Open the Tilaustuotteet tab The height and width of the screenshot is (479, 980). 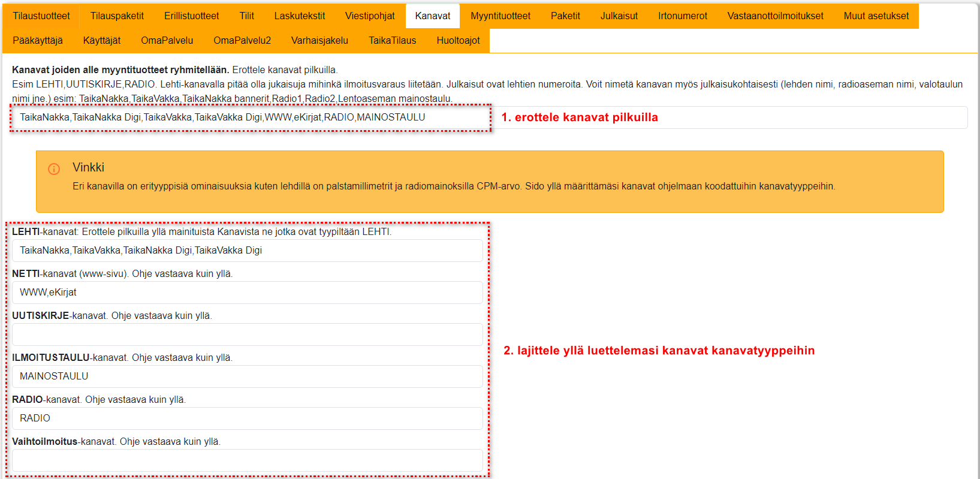[x=41, y=16]
